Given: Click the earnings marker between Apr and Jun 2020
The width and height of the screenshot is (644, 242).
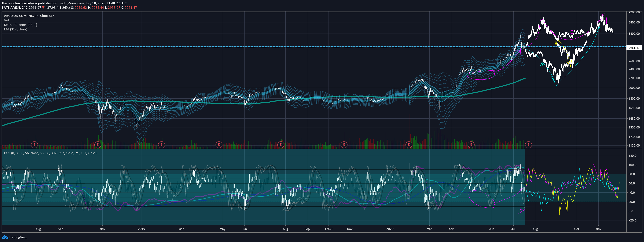Looking at the screenshot, I should click(x=471, y=144).
